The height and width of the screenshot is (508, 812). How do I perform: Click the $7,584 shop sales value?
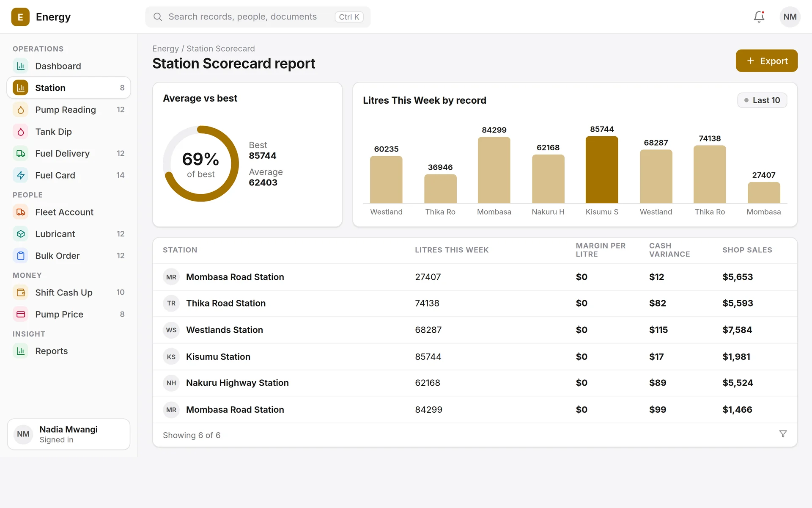pos(737,330)
